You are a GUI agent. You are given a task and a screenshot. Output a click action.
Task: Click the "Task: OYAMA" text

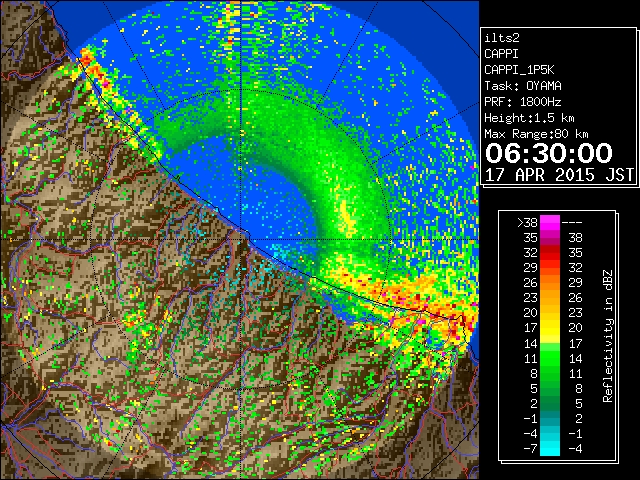pos(523,86)
